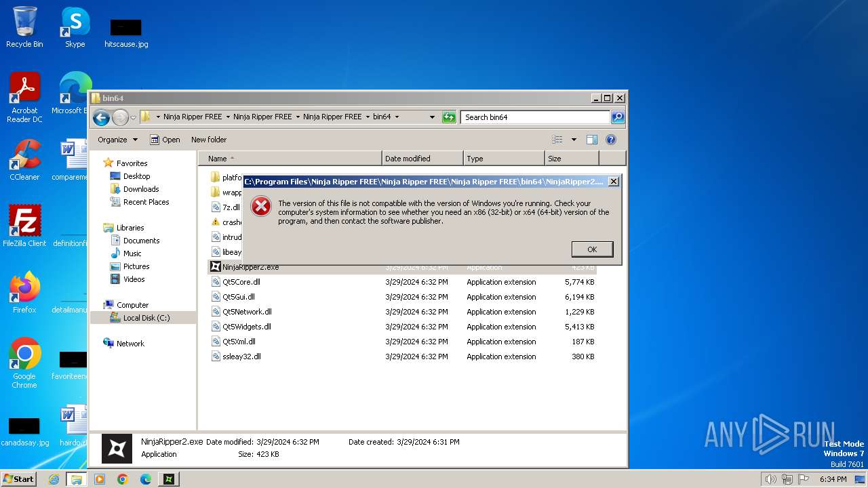Click the Explorer help icon
The image size is (868, 488).
point(611,140)
